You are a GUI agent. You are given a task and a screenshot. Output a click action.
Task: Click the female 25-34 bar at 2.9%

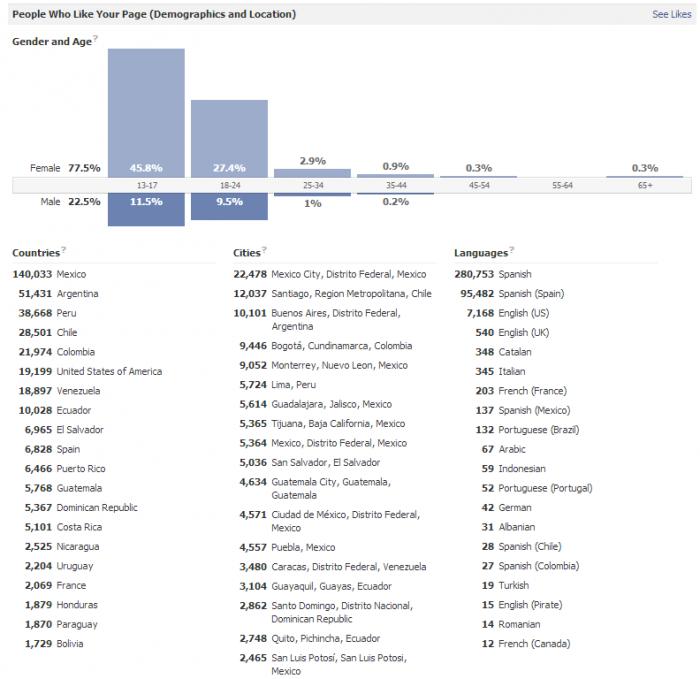point(312,173)
